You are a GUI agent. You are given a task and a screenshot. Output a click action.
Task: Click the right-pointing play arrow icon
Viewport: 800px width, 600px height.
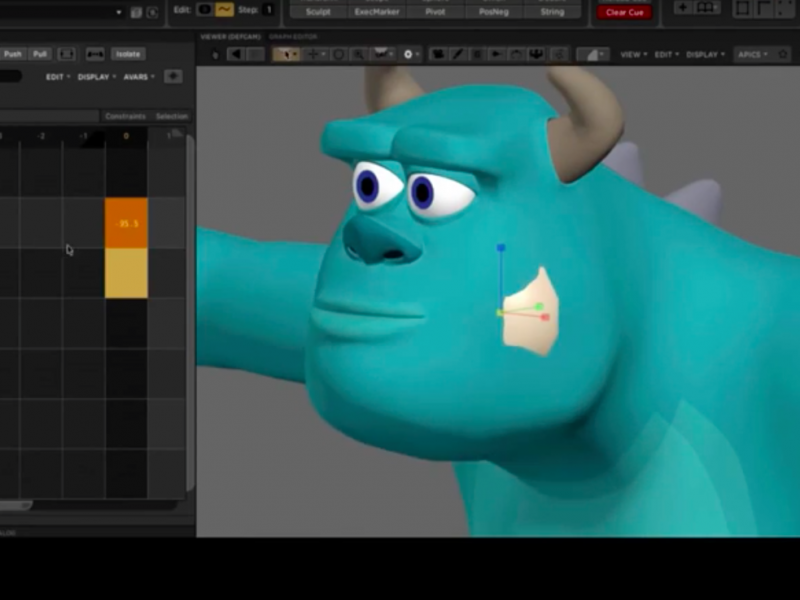[495, 55]
